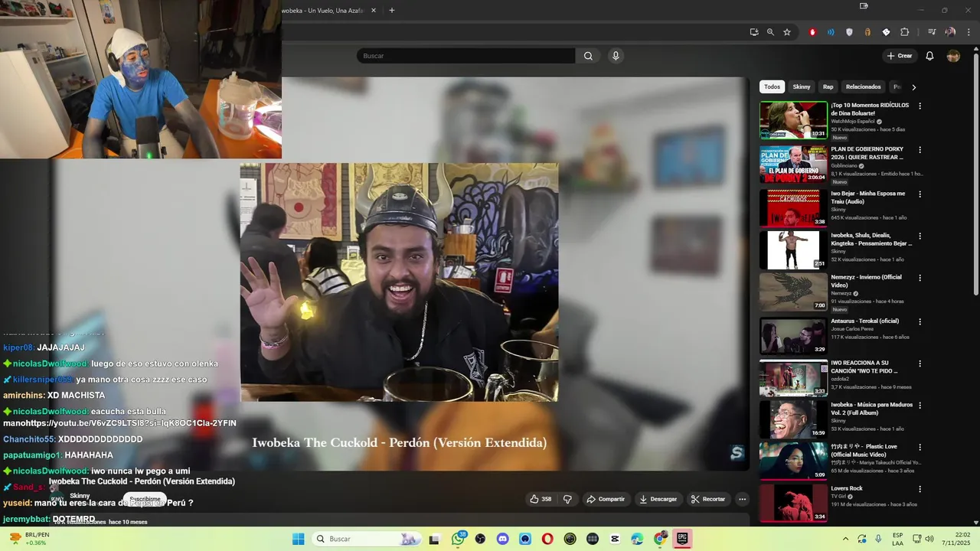Select the Rap filter chip
This screenshot has height=551, width=980.
click(x=828, y=86)
